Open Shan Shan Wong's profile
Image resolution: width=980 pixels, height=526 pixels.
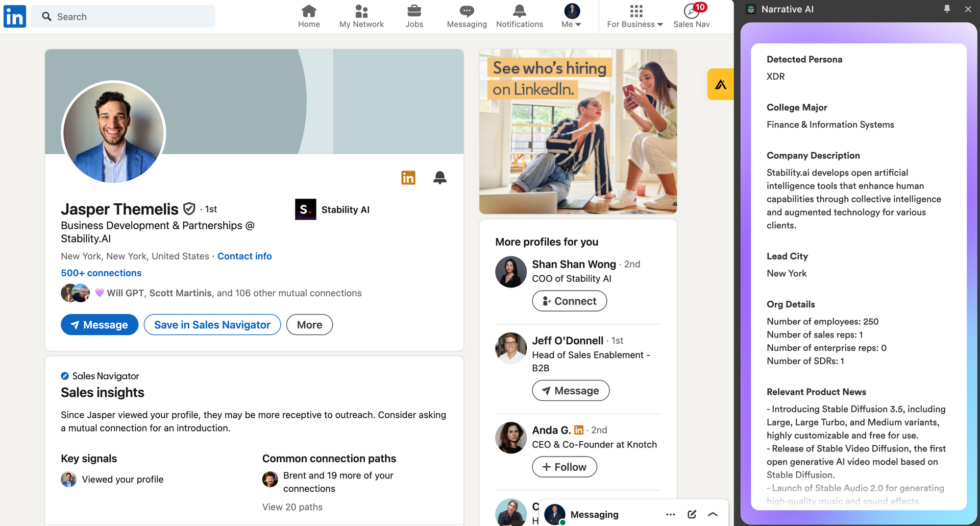pos(574,264)
